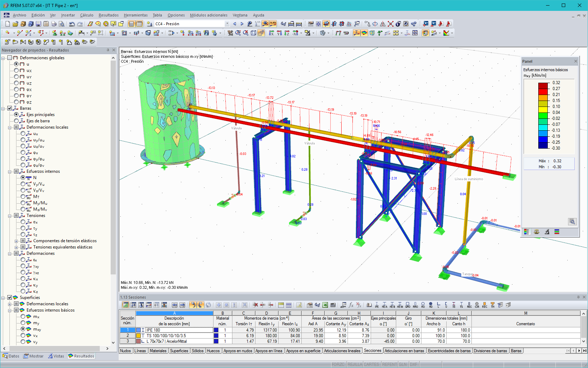Select the uX deformation radio button

tap(16, 70)
